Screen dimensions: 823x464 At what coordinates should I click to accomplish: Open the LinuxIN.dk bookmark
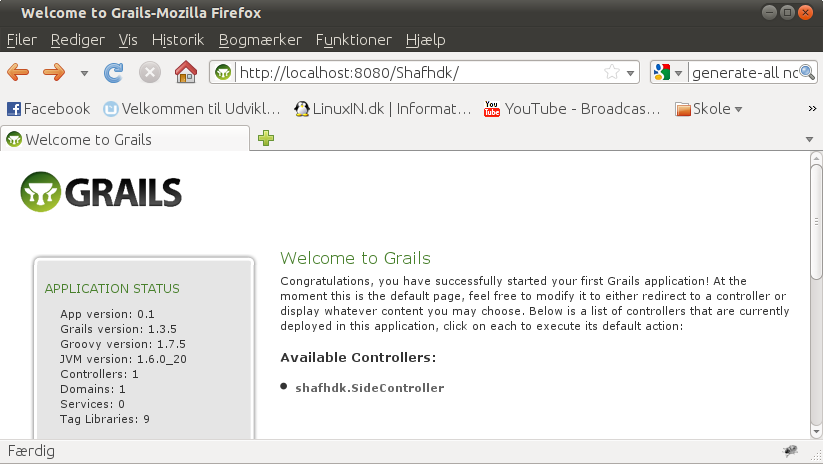click(383, 109)
